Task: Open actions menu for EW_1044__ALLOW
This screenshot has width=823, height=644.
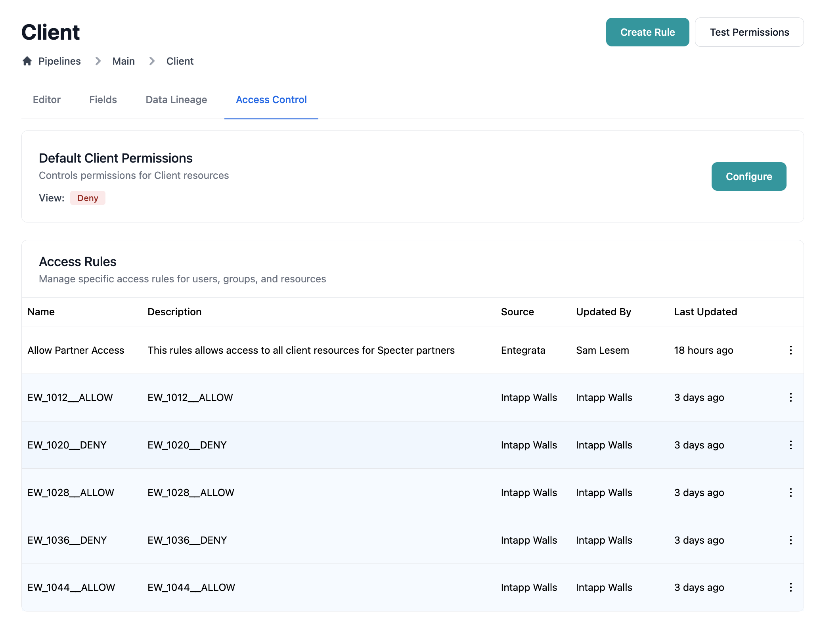Action: pyautogui.click(x=790, y=587)
